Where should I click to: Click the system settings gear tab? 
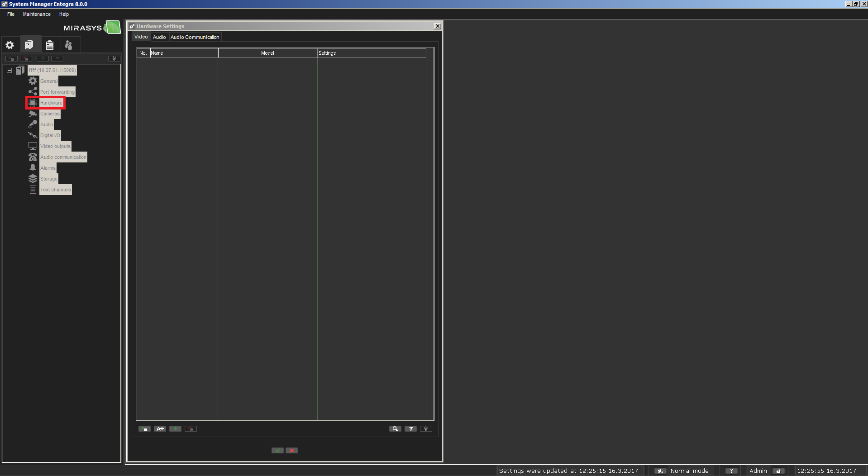[10, 45]
